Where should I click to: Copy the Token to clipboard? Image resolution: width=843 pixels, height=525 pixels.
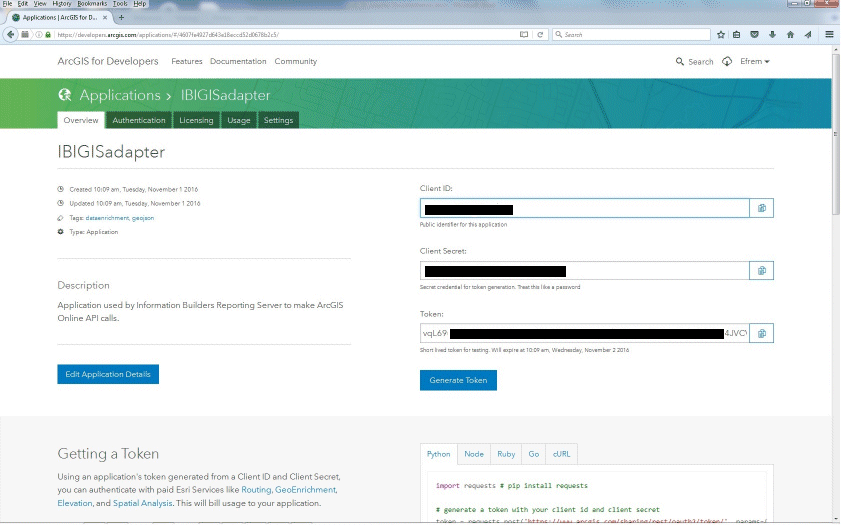[761, 333]
